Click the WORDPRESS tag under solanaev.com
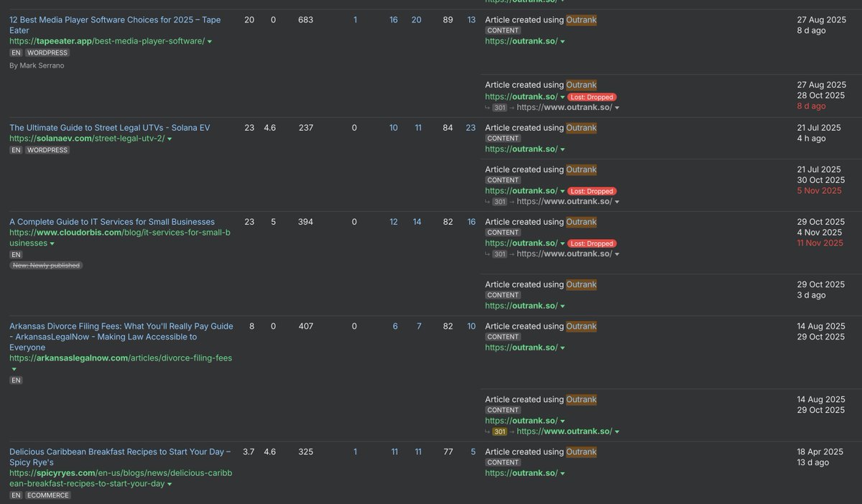The image size is (862, 504). tap(48, 150)
